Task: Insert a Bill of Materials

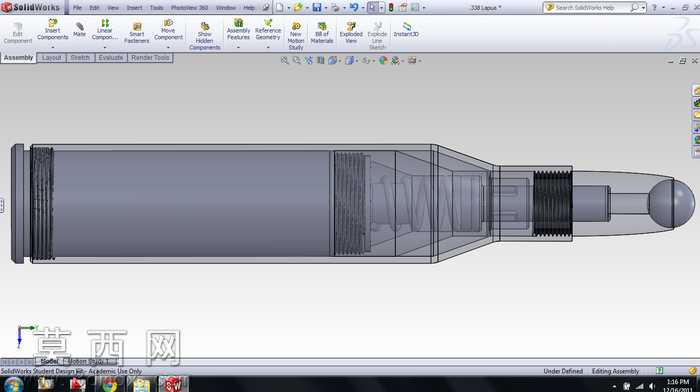Action: point(322,33)
